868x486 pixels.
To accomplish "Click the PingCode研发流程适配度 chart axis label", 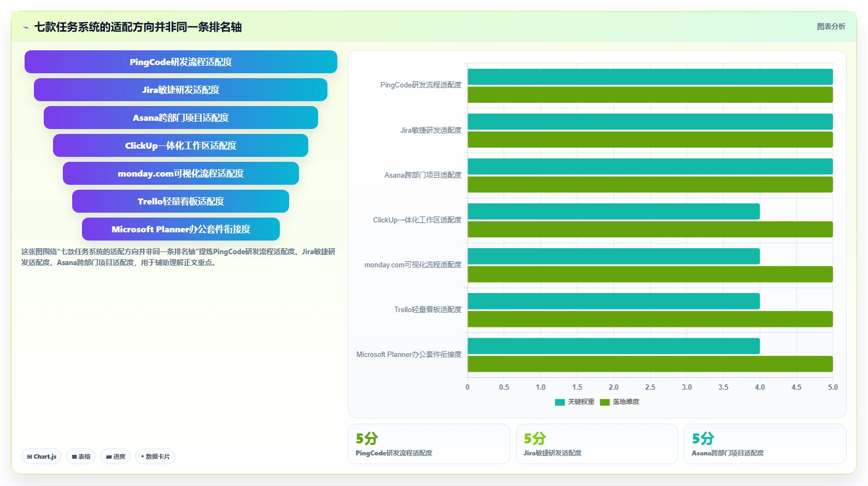I will 421,85.
